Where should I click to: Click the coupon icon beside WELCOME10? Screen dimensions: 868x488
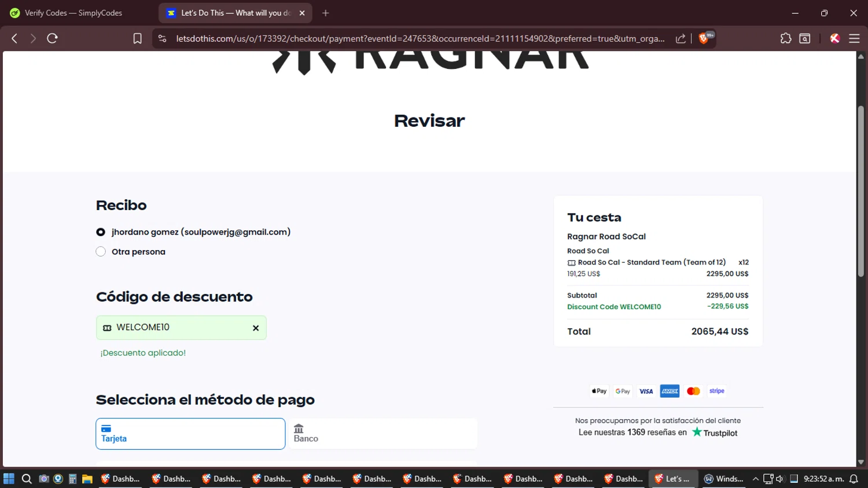click(107, 328)
